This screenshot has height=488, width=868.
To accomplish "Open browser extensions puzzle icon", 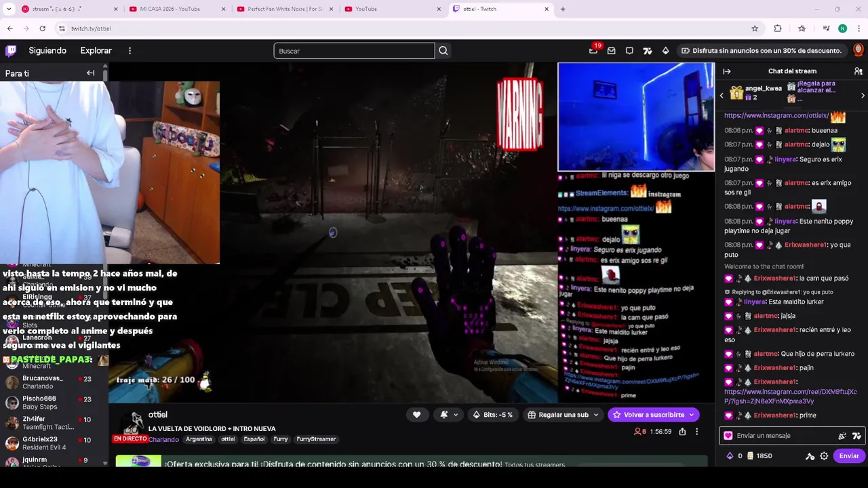I will (x=778, y=28).
